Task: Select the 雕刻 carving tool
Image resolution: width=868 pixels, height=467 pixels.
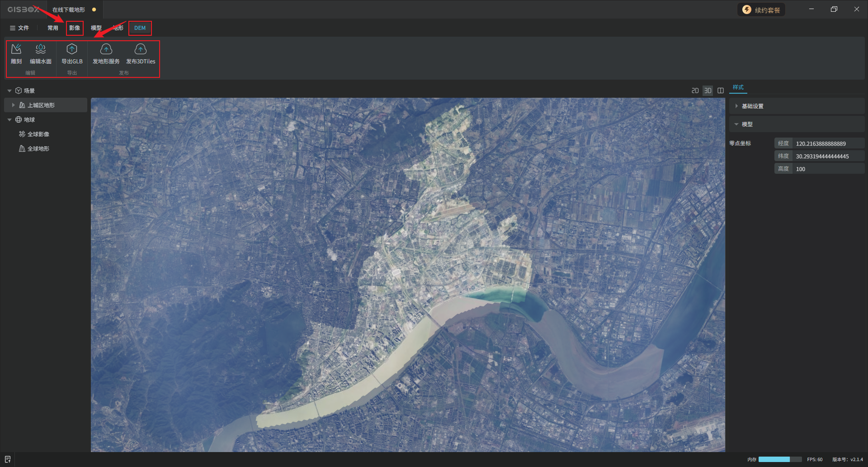Action: click(16, 53)
